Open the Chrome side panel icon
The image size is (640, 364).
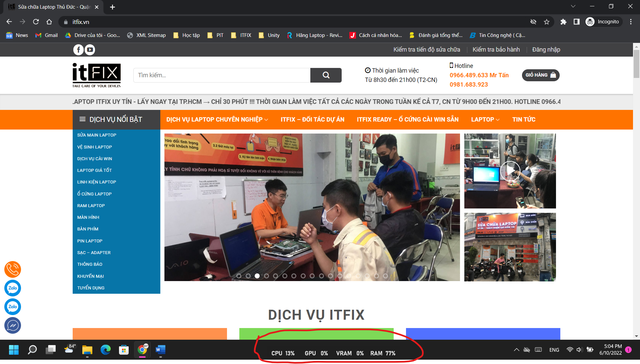577,22
